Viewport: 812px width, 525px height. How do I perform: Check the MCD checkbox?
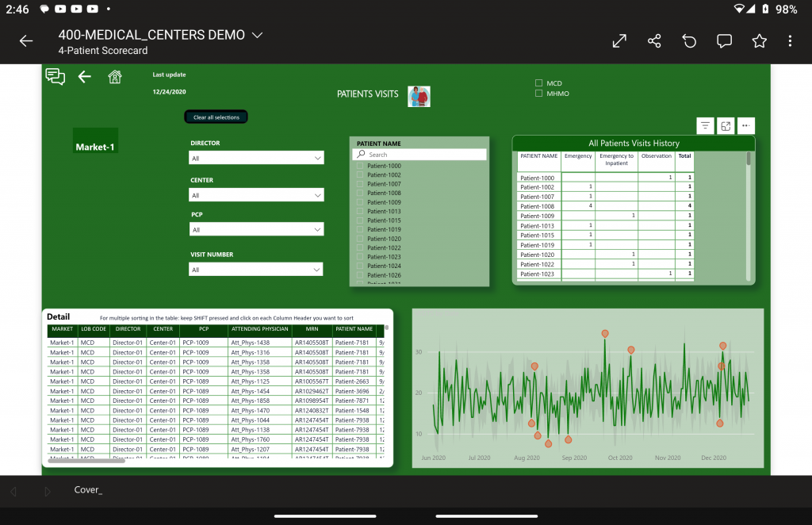click(x=539, y=83)
